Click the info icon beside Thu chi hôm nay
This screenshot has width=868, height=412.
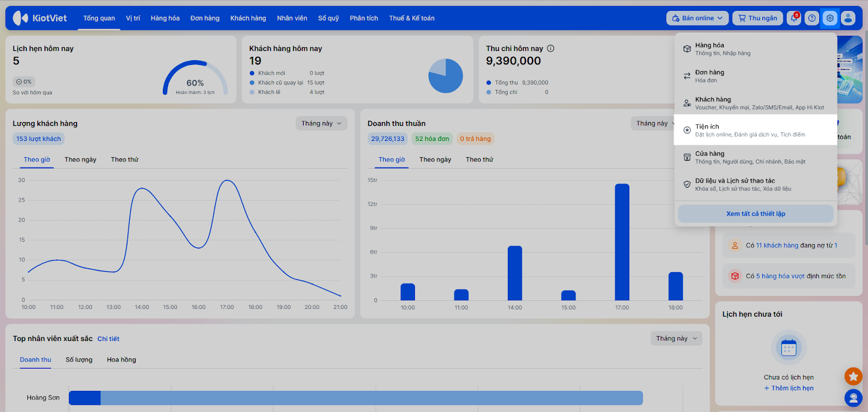coord(551,48)
